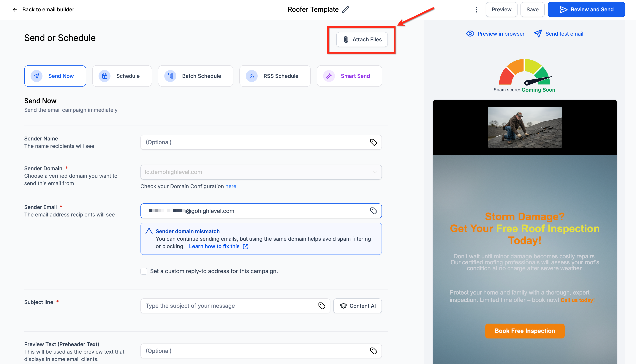
Task: Click the tag icon in Sender Name field
Action: point(373,142)
